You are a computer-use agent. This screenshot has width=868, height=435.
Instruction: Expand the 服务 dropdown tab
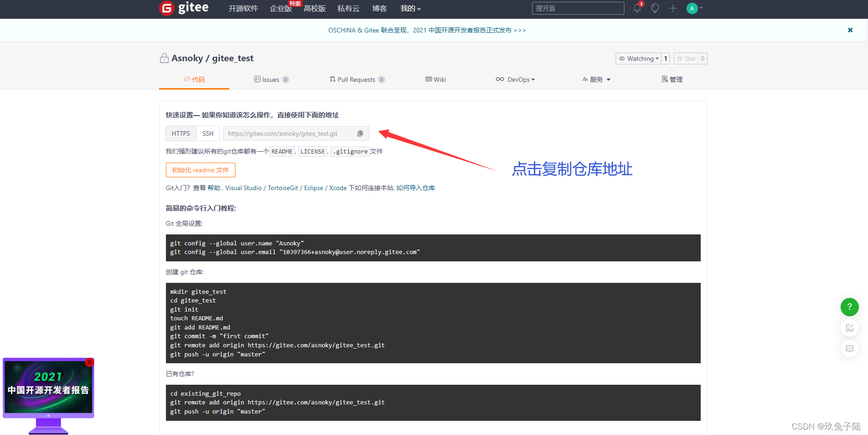pyautogui.click(x=596, y=80)
